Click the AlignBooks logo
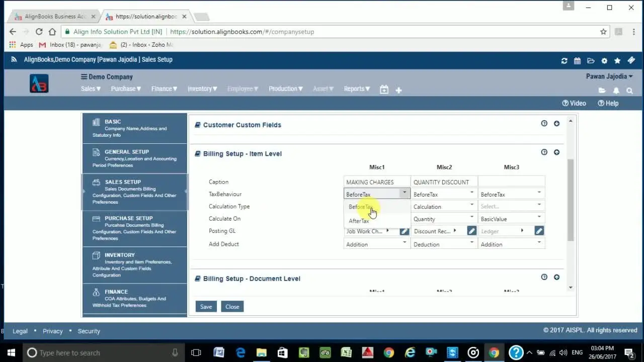644x362 pixels. click(39, 83)
